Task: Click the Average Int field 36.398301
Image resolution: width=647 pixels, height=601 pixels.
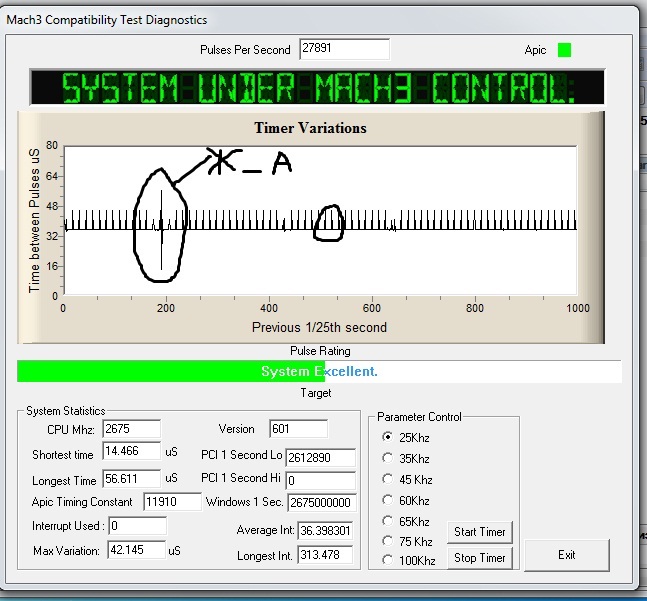Action: (325, 530)
